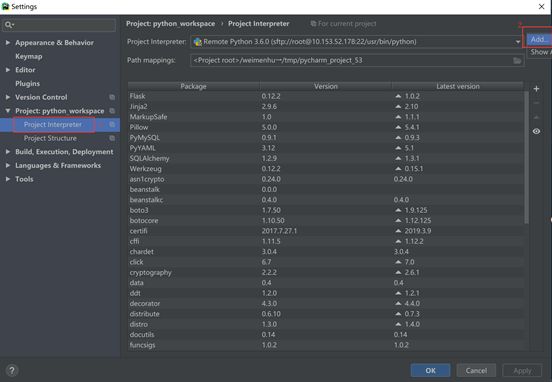This screenshot has height=382, width=552.
Task: Select the Werkzeug package row
Action: pos(326,169)
